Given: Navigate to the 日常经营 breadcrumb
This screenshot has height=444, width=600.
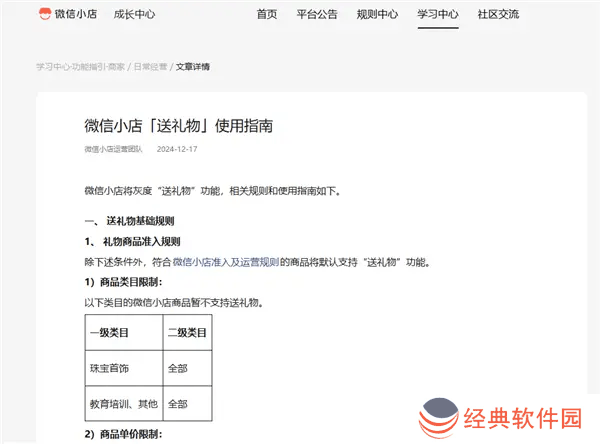Looking at the screenshot, I should click(x=151, y=67).
